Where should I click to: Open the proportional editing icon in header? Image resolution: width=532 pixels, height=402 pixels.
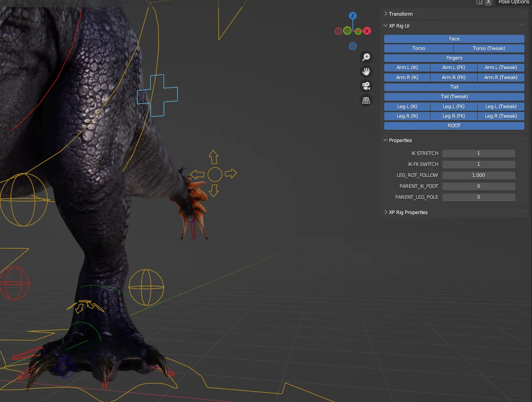pos(479,2)
